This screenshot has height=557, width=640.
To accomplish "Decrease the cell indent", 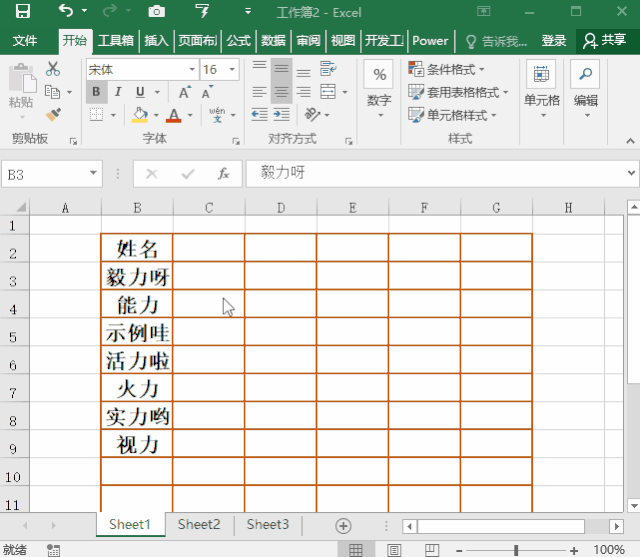I will [x=259, y=115].
